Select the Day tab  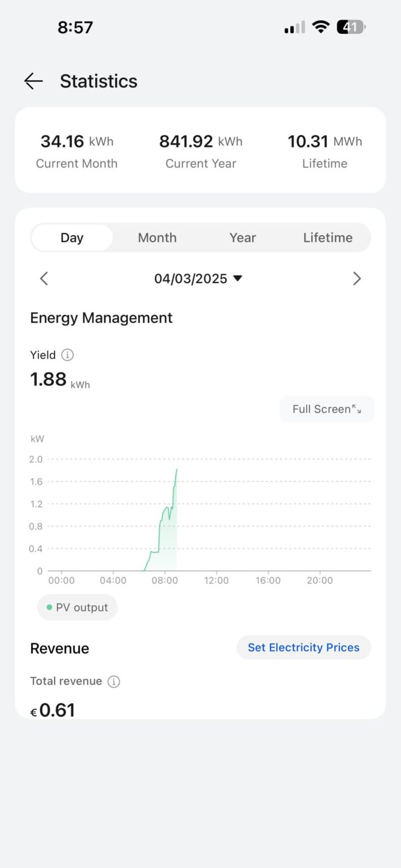click(72, 238)
